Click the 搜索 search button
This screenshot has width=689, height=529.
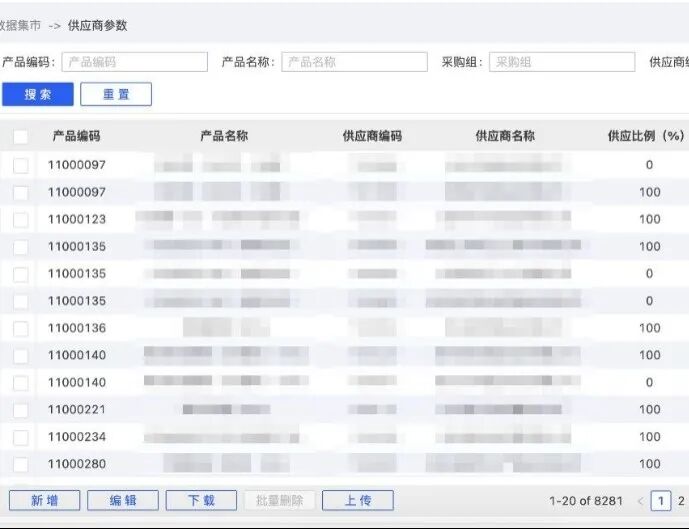pos(38,94)
